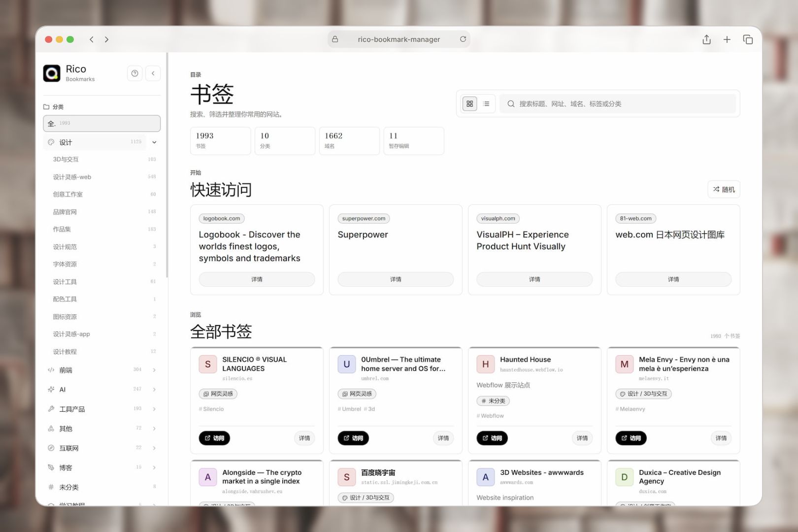Focus the bookmark search field

(x=618, y=103)
